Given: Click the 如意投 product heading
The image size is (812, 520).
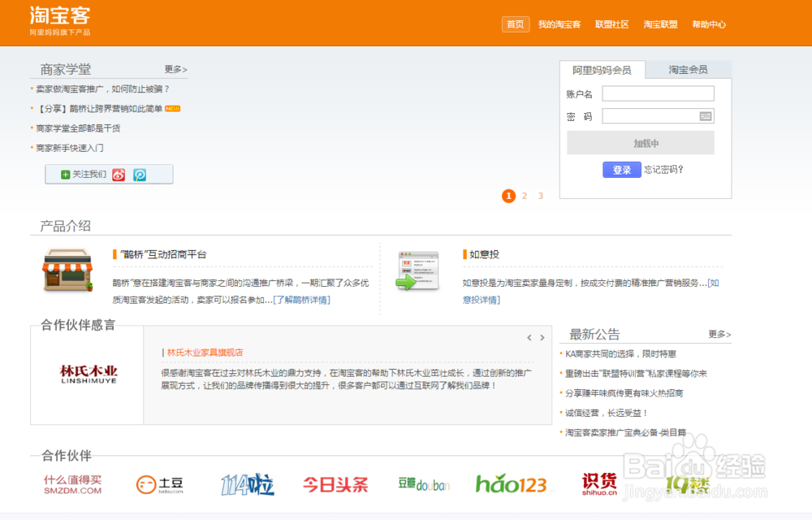Looking at the screenshot, I should [x=484, y=254].
